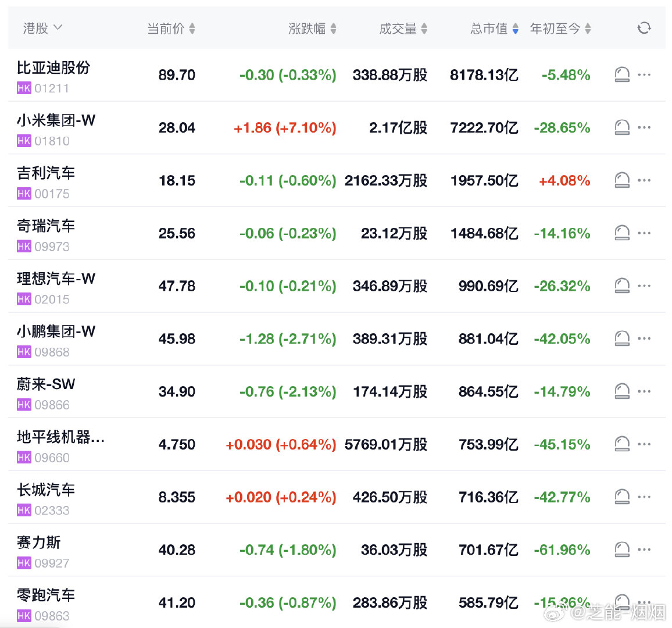Open 小鹏集团-W stock details
Image resolution: width=672 pixels, height=628 pixels.
click(x=56, y=331)
